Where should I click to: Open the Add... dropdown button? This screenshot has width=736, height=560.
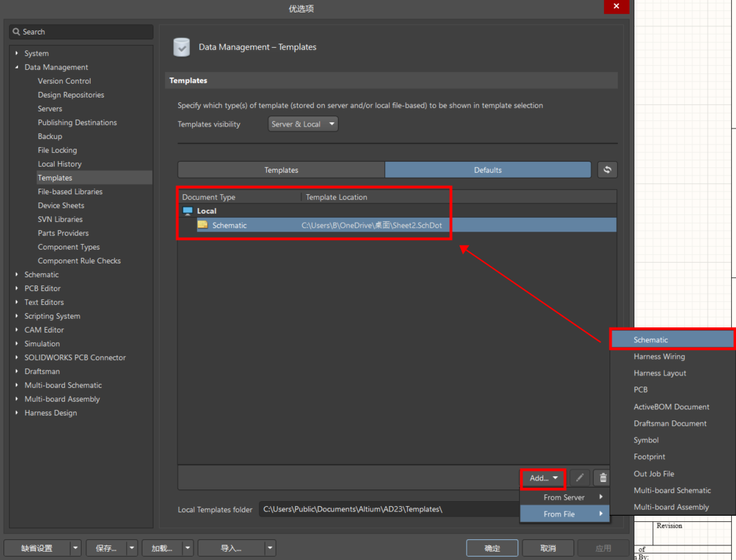point(543,478)
